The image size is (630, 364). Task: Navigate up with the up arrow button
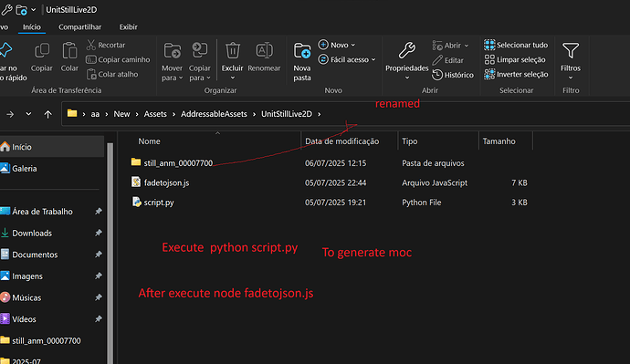47,114
